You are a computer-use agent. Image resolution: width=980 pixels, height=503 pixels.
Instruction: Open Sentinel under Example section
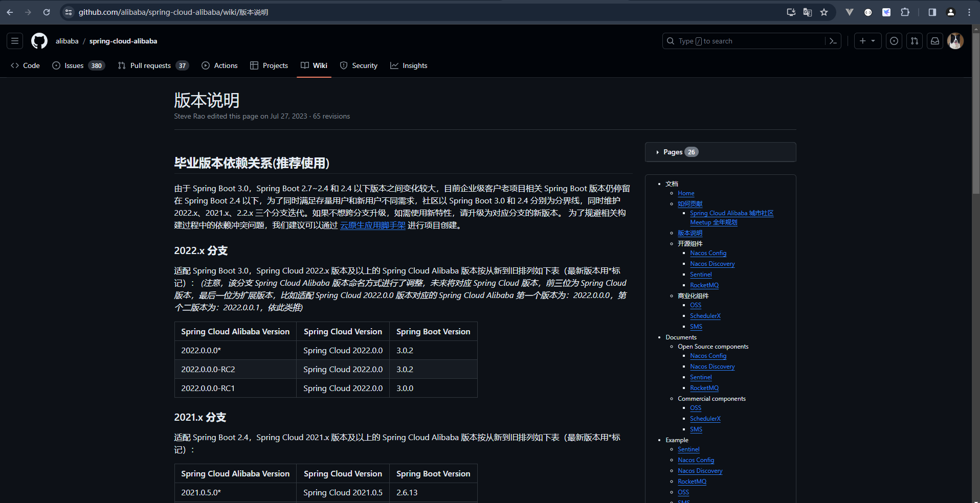688,449
